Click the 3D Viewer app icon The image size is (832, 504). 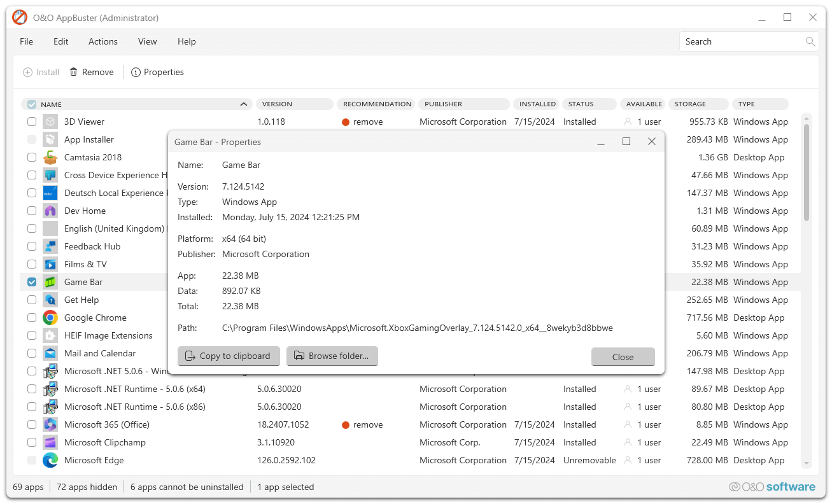tap(50, 122)
